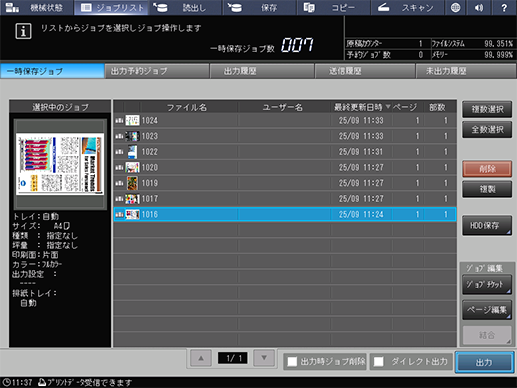Image resolution: width=517 pixels, height=388 pixels.
Task: Click the clock icon in the status bar
Action: tap(6, 382)
